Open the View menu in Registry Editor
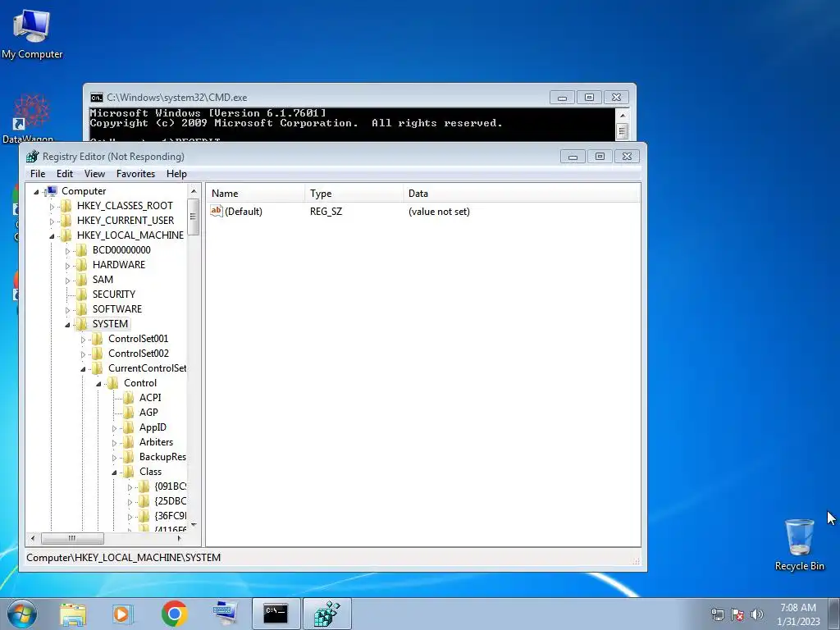This screenshot has height=630, width=840. point(94,174)
